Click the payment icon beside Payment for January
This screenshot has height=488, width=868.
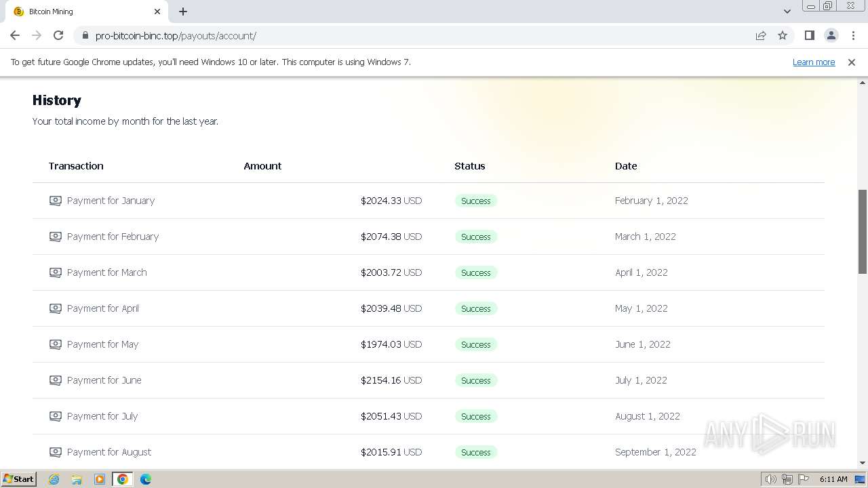click(x=56, y=201)
